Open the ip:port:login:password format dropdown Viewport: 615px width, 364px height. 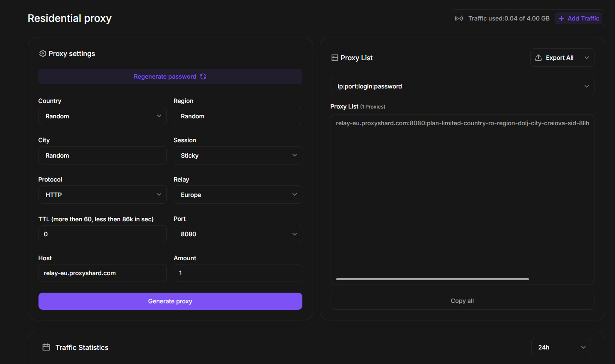pos(462,86)
